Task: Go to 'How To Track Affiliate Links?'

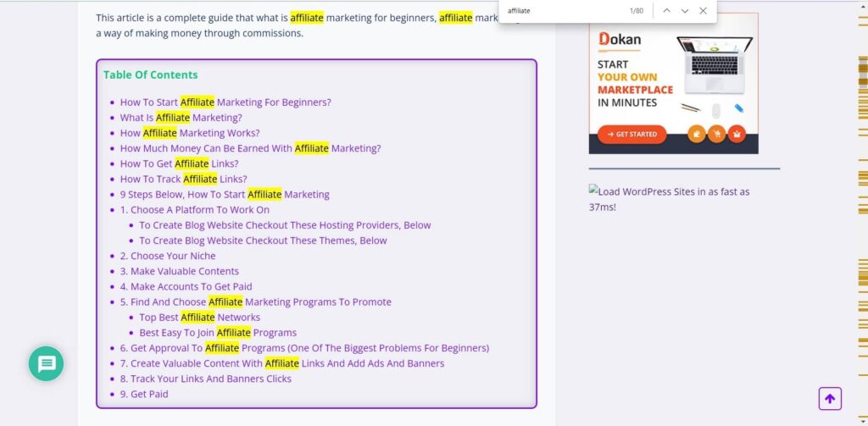Action: click(183, 180)
